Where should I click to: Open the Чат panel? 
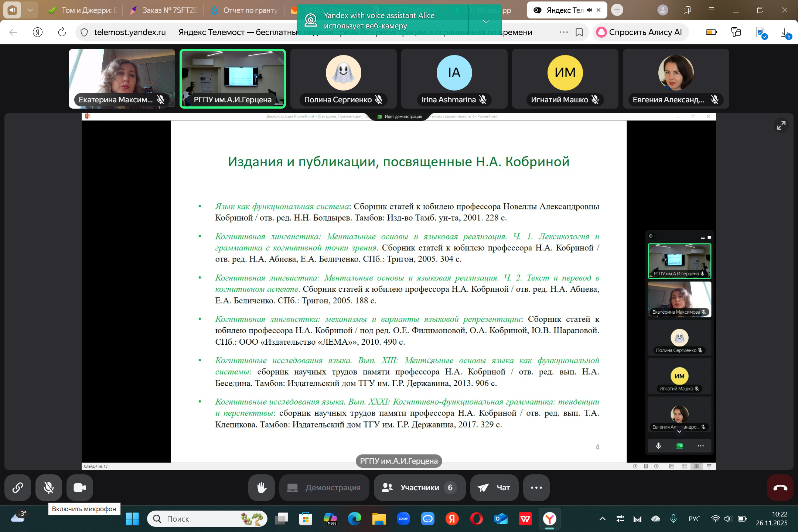(x=494, y=488)
